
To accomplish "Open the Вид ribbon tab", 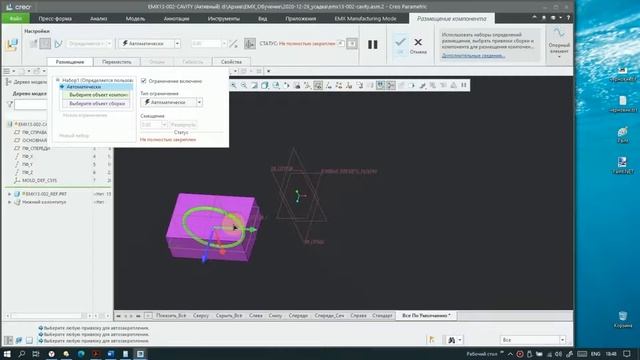I will (x=262, y=18).
